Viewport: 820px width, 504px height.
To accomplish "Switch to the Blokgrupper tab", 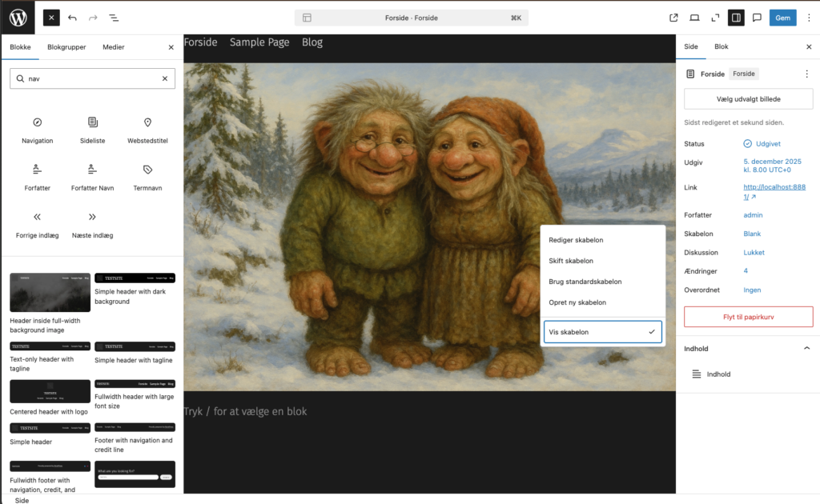I will (x=66, y=47).
